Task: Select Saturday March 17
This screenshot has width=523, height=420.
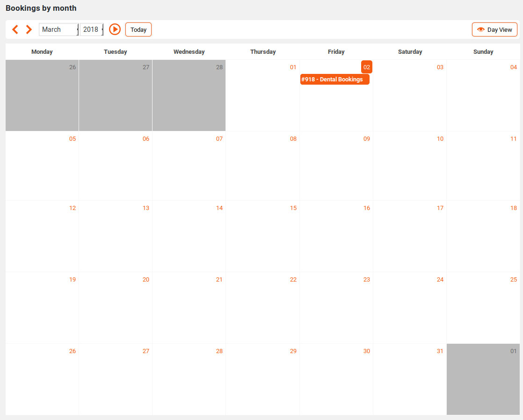Action: pyautogui.click(x=410, y=236)
